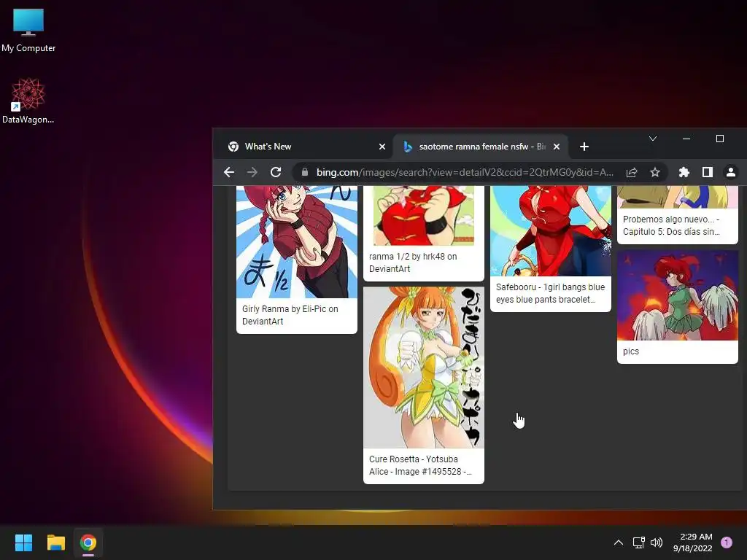Viewport: 747px width, 560px height.
Task: Click 'Cure Rosetta - Yotsuba Alice' caption
Action: 420,465
